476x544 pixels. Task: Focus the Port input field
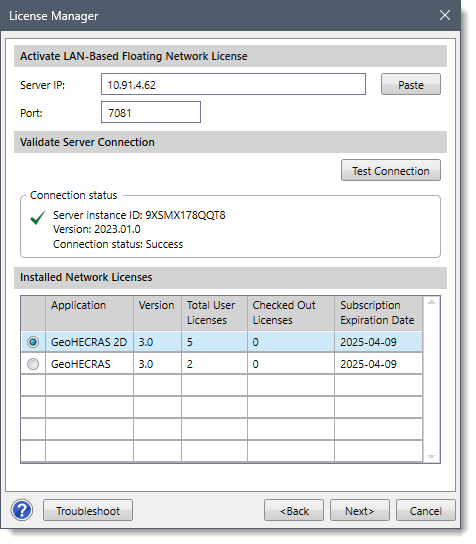[x=151, y=112]
